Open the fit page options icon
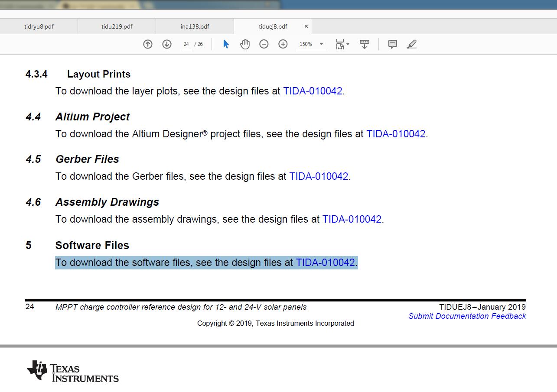 (x=342, y=44)
